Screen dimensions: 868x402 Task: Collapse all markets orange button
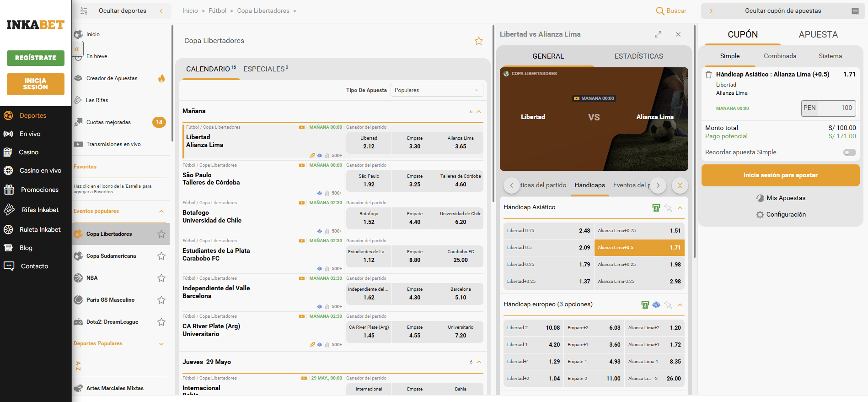(x=680, y=185)
